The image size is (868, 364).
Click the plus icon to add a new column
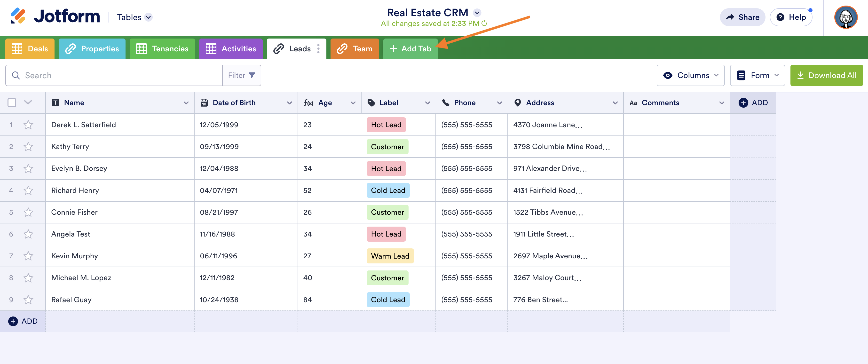point(743,103)
